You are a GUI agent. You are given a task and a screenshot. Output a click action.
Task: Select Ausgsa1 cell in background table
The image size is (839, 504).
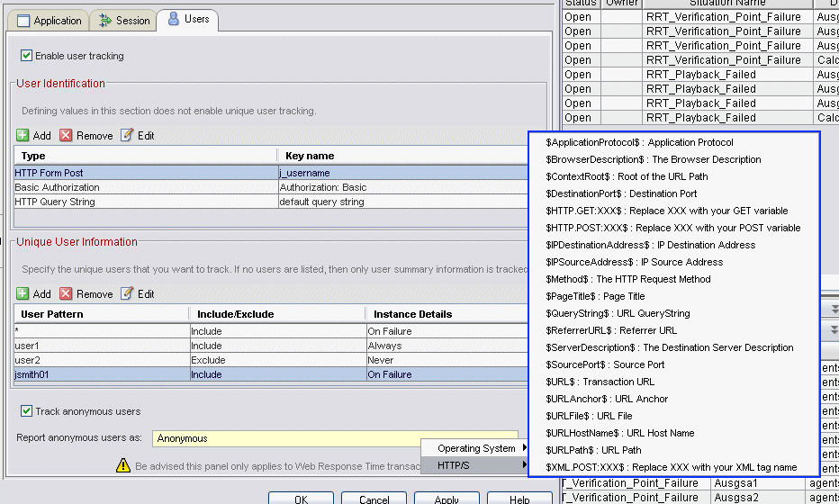(x=758, y=483)
